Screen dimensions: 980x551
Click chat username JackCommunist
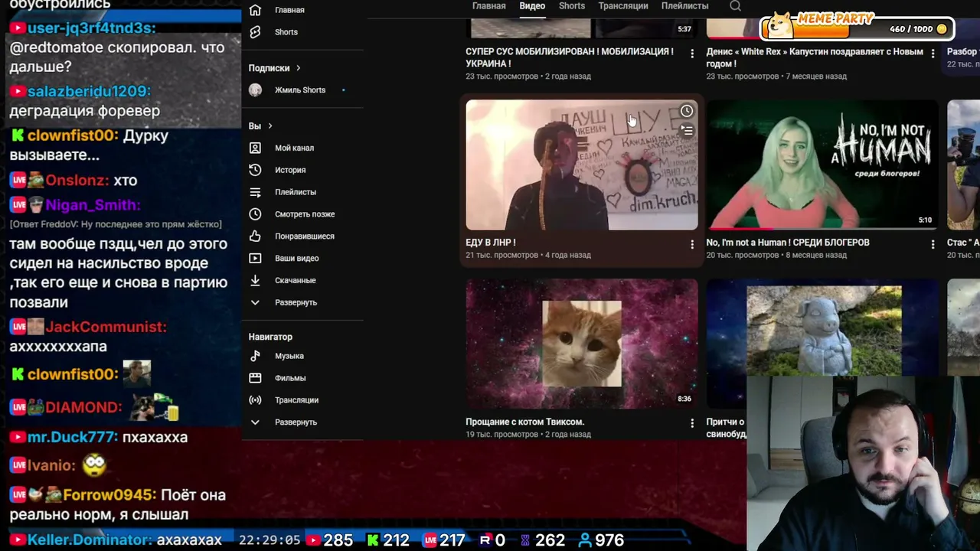click(x=106, y=327)
